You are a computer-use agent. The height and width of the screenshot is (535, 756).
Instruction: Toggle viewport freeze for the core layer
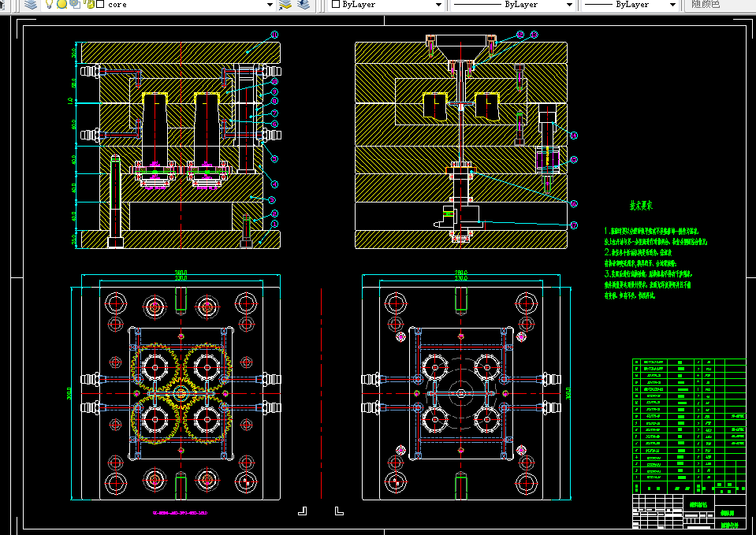(x=74, y=5)
